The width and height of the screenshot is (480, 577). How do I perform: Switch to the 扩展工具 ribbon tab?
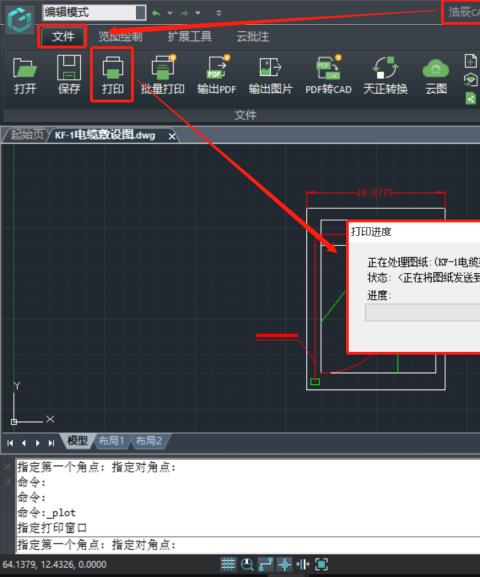(x=190, y=36)
